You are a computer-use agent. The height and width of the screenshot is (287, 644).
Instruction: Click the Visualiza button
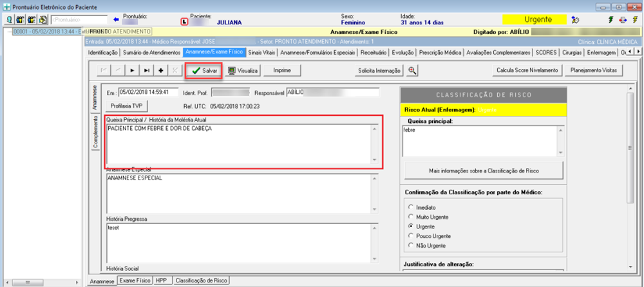point(243,71)
